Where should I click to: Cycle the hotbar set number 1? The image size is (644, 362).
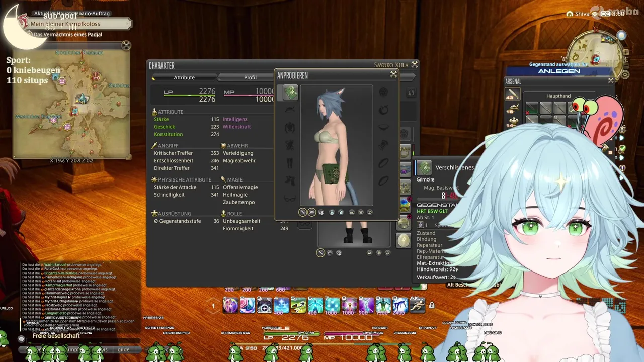(213, 306)
